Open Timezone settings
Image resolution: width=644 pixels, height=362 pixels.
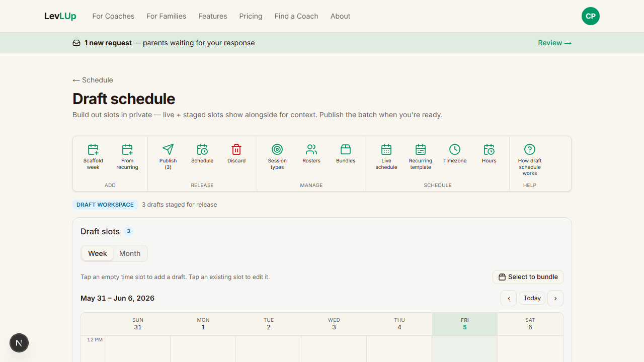point(455,154)
